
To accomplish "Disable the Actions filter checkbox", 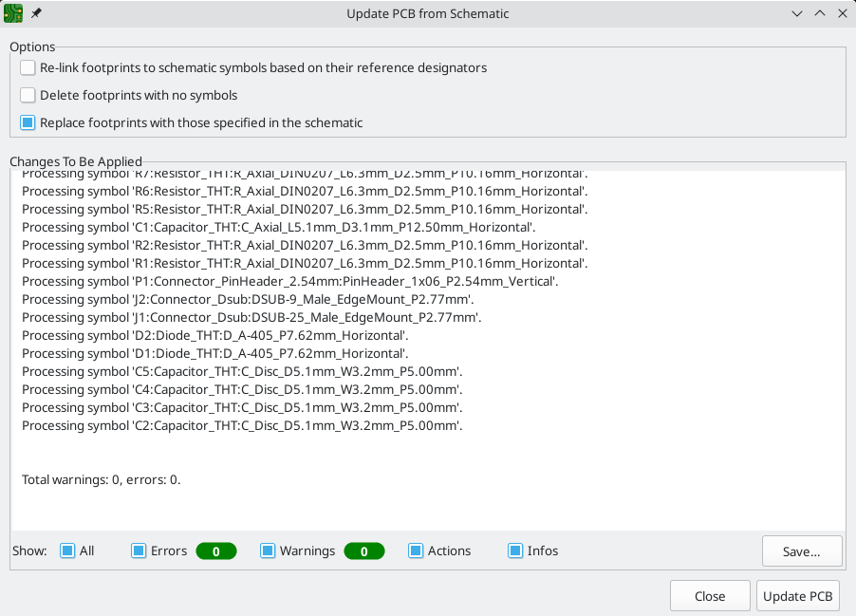I will [x=416, y=551].
